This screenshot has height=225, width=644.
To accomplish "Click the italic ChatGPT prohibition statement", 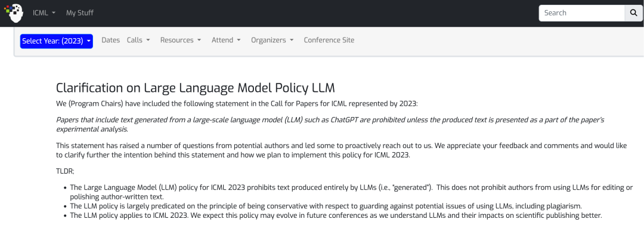I will [330, 125].
